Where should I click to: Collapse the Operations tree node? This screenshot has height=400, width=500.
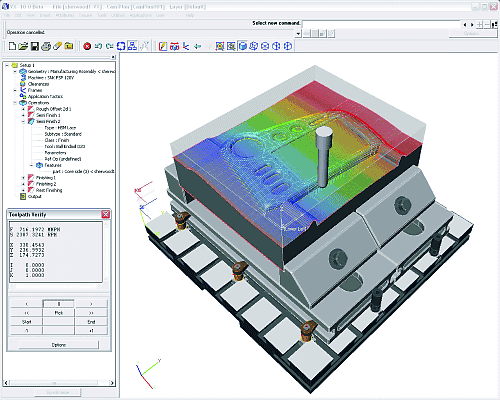[15, 103]
